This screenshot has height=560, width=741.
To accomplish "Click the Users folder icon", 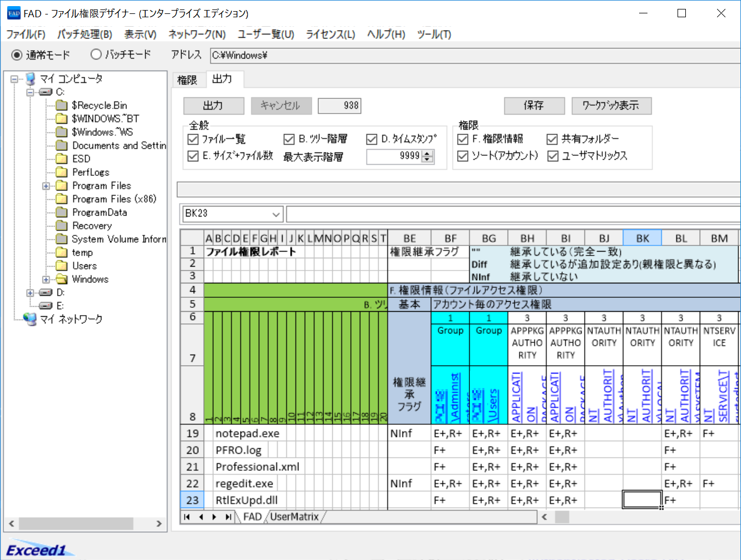I will click(x=62, y=266).
